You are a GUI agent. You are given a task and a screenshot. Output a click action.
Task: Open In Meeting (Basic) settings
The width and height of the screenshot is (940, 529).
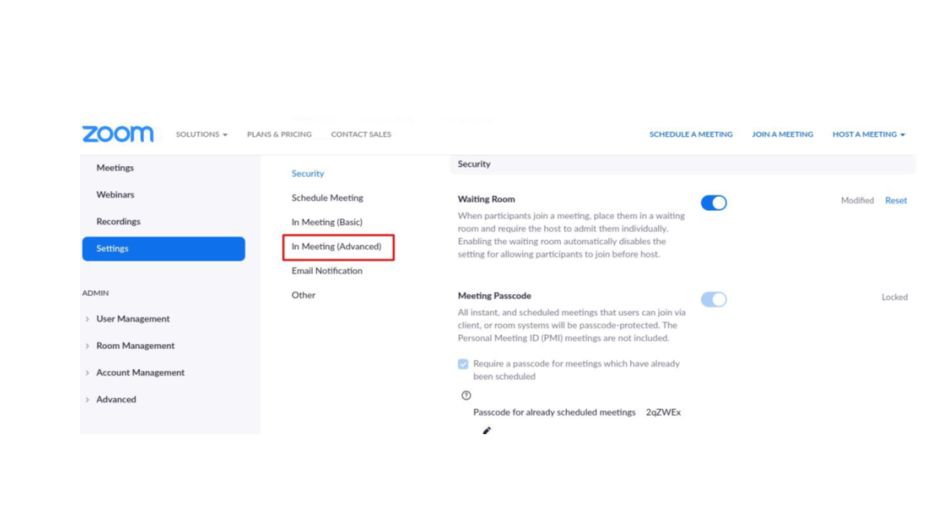click(327, 222)
